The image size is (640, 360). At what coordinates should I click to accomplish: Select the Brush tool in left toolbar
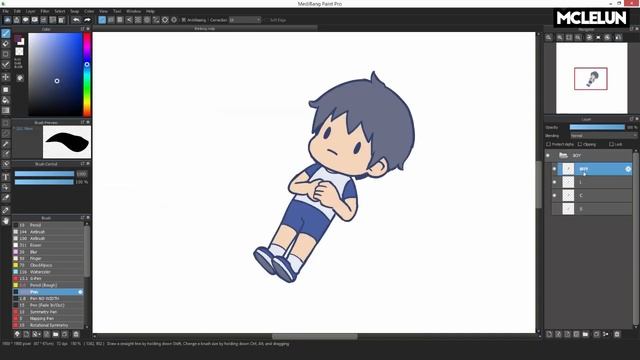point(6,33)
